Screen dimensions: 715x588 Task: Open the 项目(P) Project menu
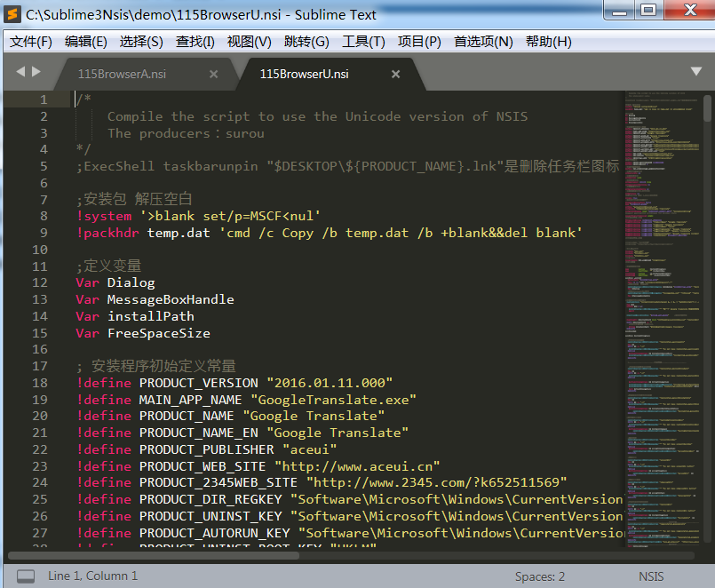click(419, 42)
